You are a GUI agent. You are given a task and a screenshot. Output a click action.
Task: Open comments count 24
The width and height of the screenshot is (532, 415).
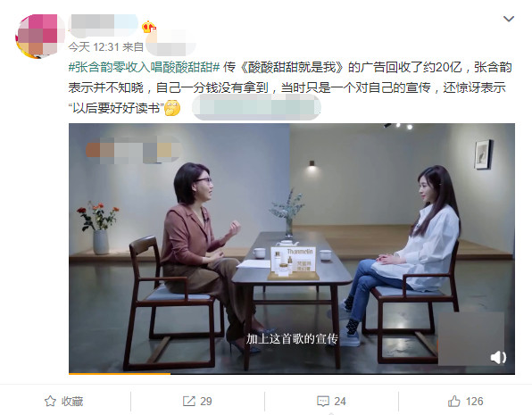pos(340,402)
